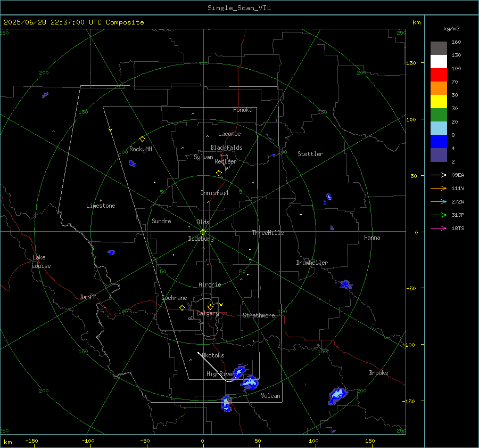Image resolution: width=479 pixels, height=448 pixels.
Task: Select the yellow diamond marker below RedDeer
Action: tap(219, 173)
